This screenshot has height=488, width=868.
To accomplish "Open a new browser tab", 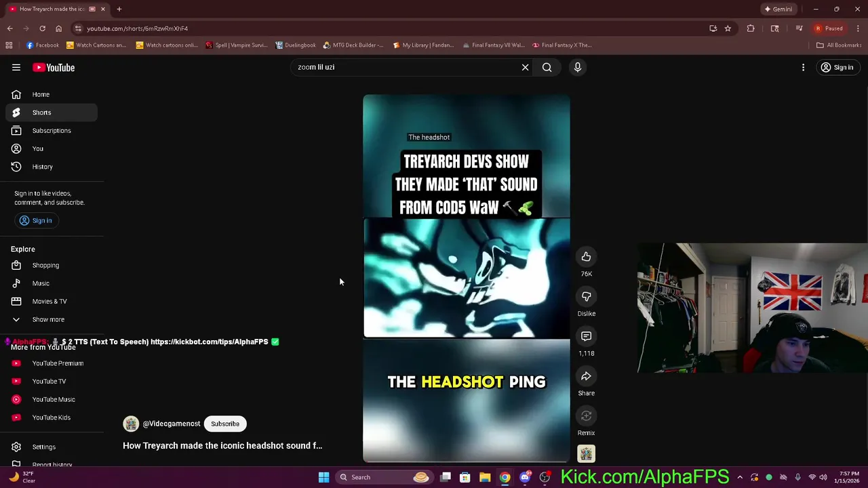I will pyautogui.click(x=119, y=9).
